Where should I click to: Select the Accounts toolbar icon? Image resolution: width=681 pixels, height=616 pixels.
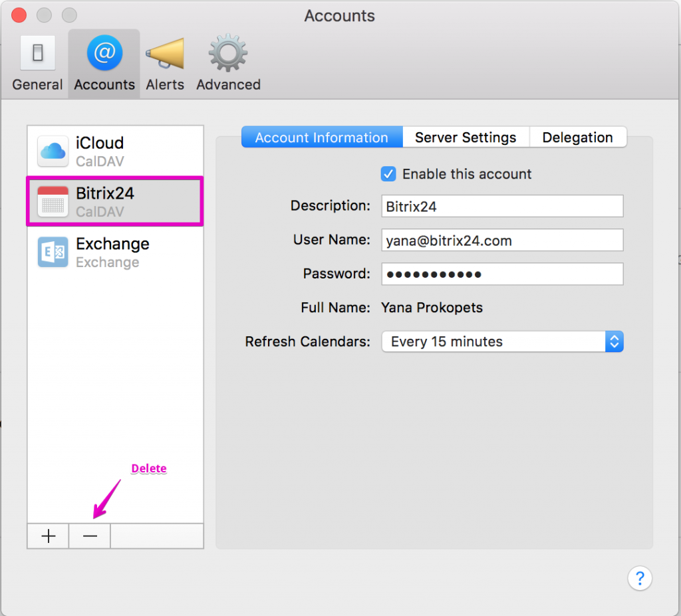pos(104,64)
